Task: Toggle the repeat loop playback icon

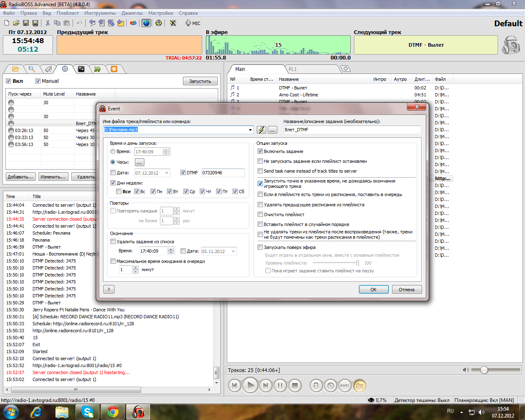Action: point(316,386)
